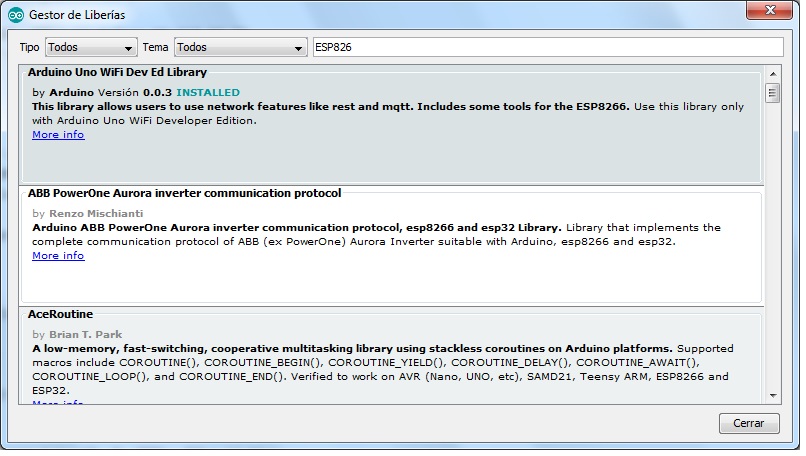Click the scrollbar up arrow
Image resolution: width=806 pixels, height=456 pixels.
click(x=773, y=75)
